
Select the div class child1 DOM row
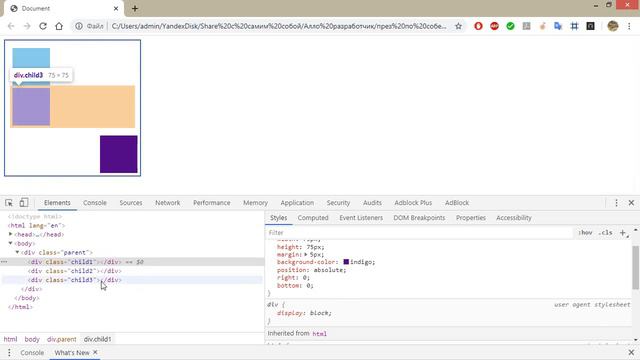(x=132, y=262)
